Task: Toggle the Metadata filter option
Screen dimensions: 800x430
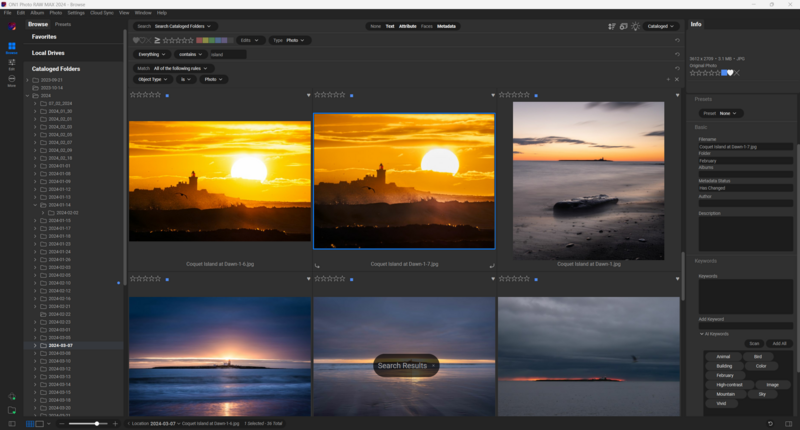Action: tap(446, 26)
